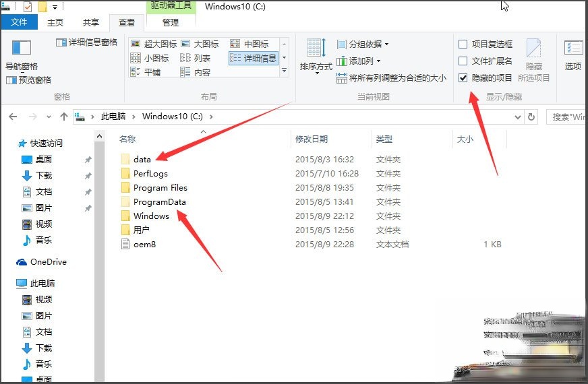The image size is (588, 384).
Task: Open the 添加列 dropdown
Action: (x=359, y=61)
